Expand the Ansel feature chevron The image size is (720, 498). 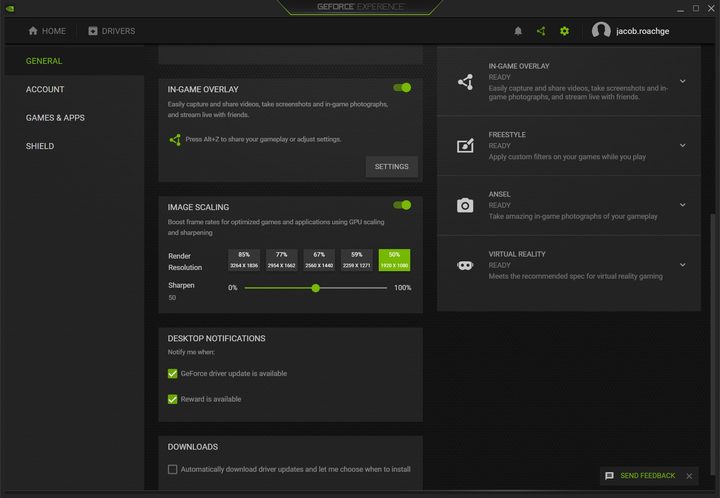pyautogui.click(x=683, y=205)
